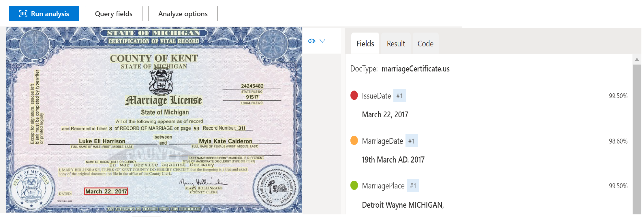Click the MarriageDate 98.60% confidence score
This screenshot has width=644, height=219.
pyautogui.click(x=618, y=141)
